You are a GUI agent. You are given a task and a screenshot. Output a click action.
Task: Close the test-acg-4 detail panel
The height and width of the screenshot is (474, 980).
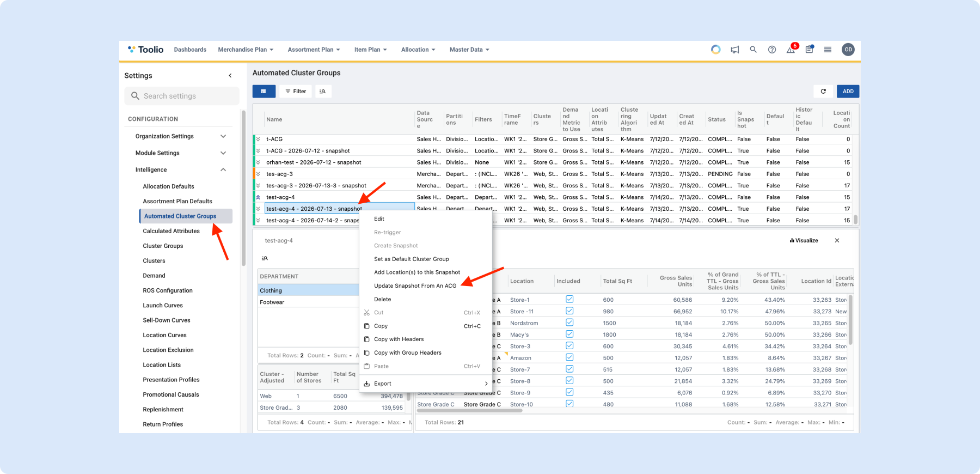click(x=837, y=240)
